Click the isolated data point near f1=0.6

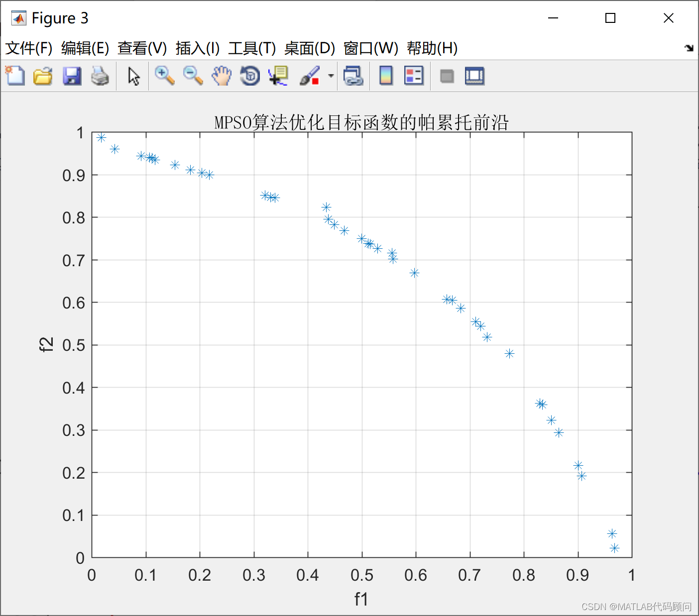414,273
